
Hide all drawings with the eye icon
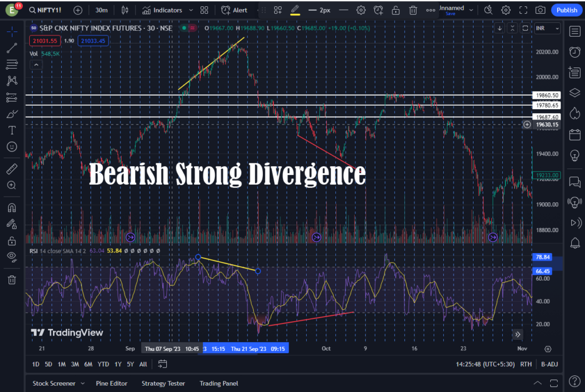coord(11,257)
